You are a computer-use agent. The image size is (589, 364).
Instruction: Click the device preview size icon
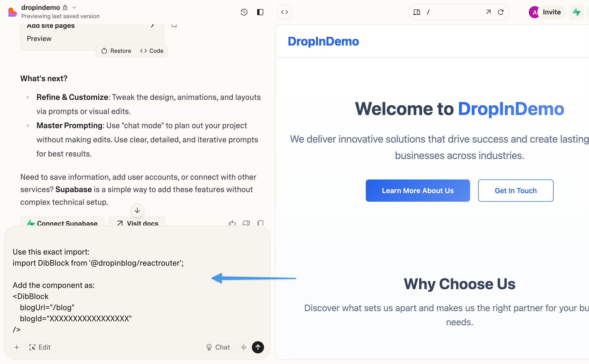pyautogui.click(x=417, y=12)
